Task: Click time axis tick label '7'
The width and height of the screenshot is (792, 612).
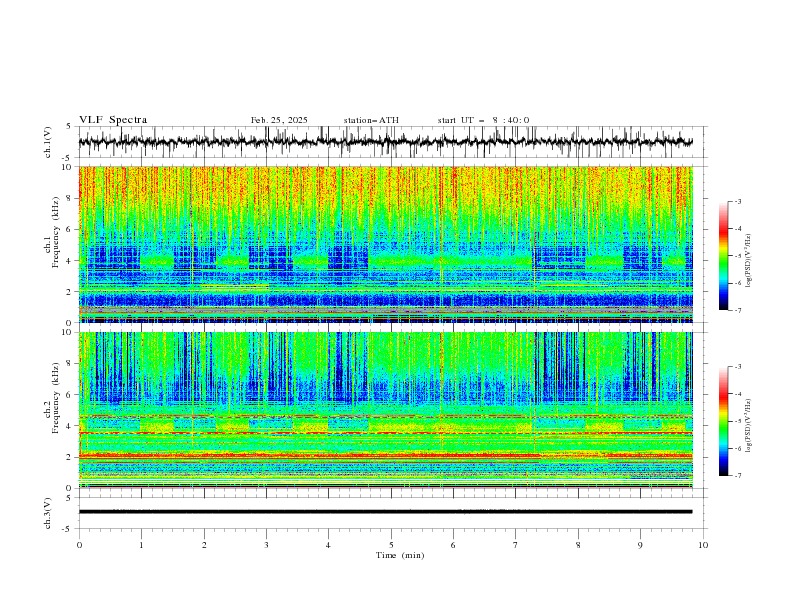Action: coord(516,545)
